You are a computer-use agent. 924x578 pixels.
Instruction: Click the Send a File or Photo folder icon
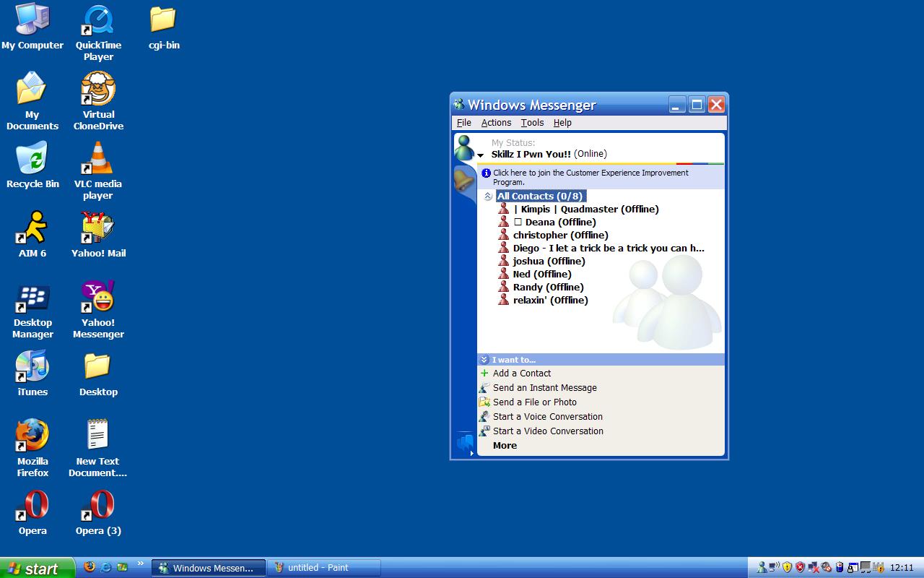(x=484, y=402)
